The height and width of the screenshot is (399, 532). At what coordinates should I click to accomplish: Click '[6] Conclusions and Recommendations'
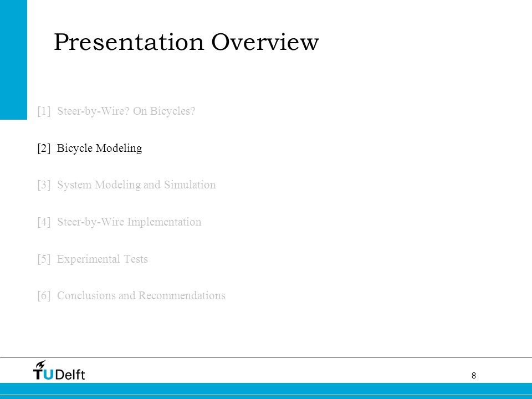tap(131, 295)
